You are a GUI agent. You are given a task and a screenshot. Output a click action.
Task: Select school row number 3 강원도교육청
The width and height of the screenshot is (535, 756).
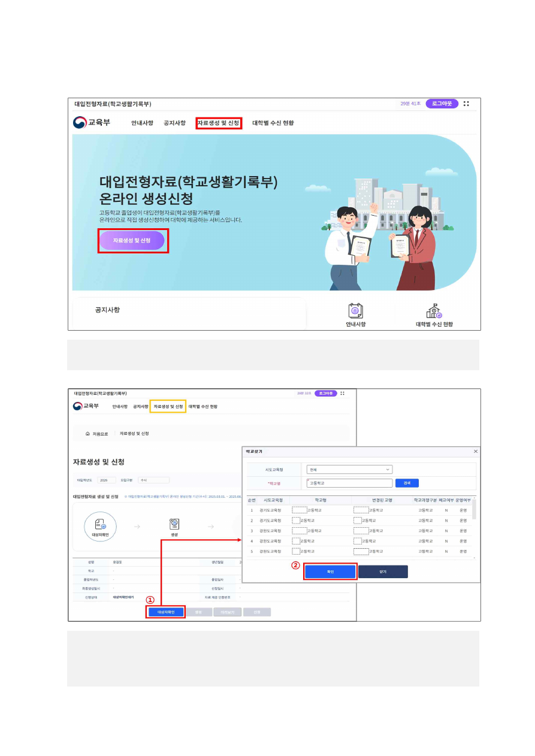[359, 531]
